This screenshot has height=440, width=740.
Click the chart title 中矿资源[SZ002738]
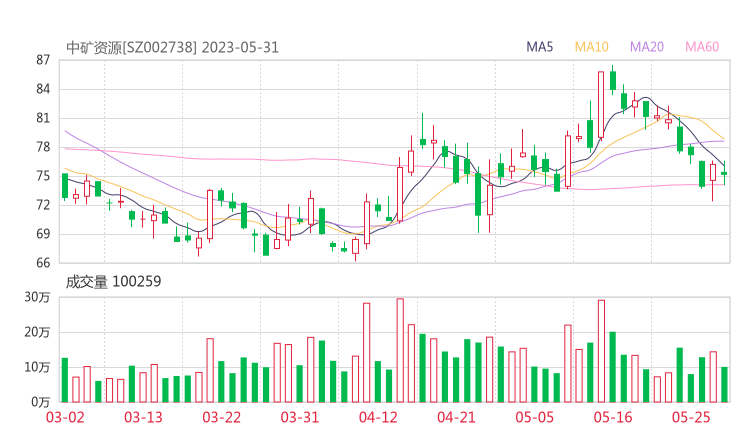click(131, 48)
